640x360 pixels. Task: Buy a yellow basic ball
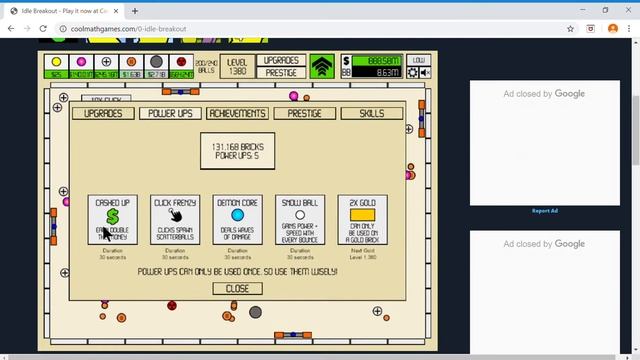(56, 66)
